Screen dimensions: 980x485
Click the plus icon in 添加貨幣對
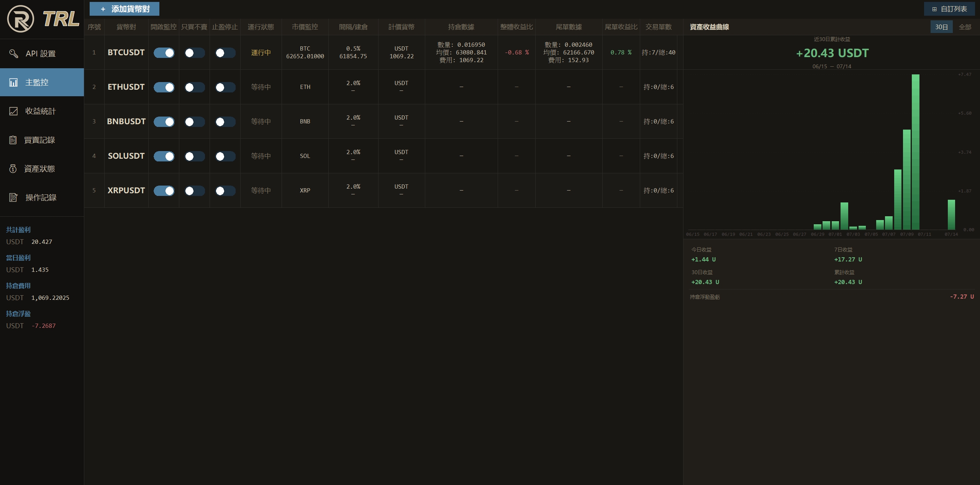(103, 9)
